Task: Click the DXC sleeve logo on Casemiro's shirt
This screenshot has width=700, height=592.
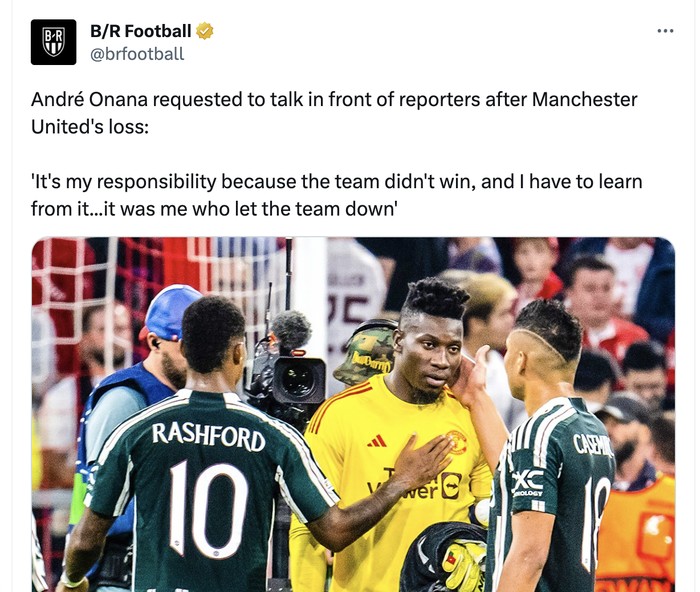Action: pos(528,483)
